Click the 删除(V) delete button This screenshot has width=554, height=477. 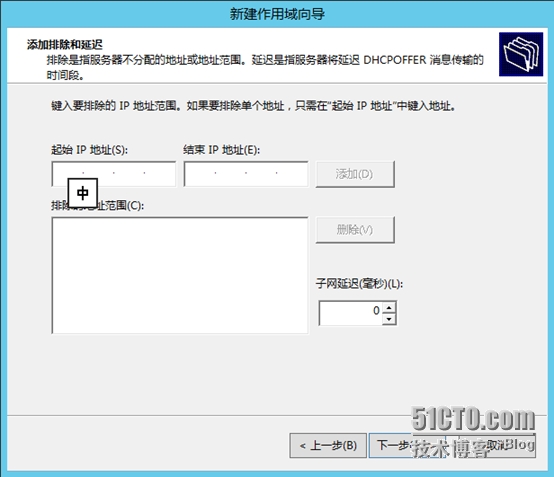click(x=355, y=230)
